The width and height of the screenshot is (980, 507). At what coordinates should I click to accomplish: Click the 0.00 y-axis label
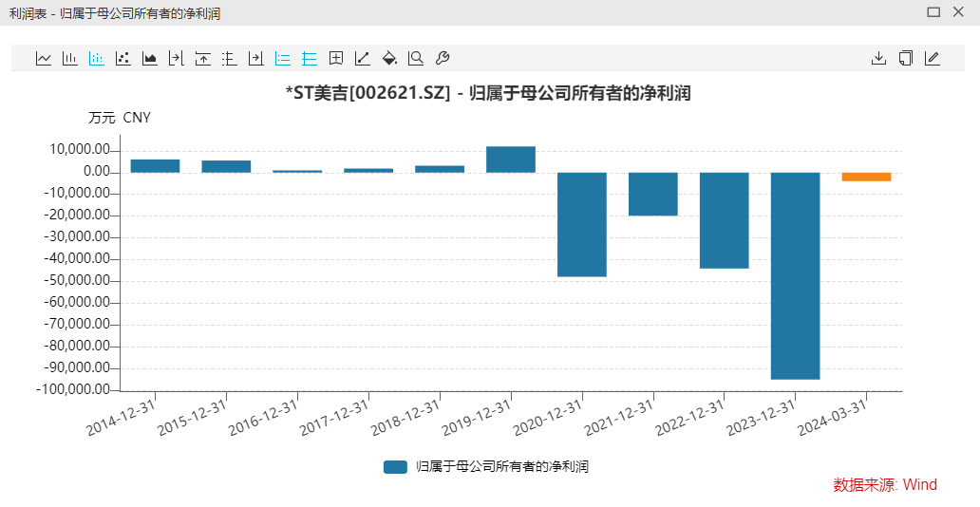pyautogui.click(x=97, y=172)
